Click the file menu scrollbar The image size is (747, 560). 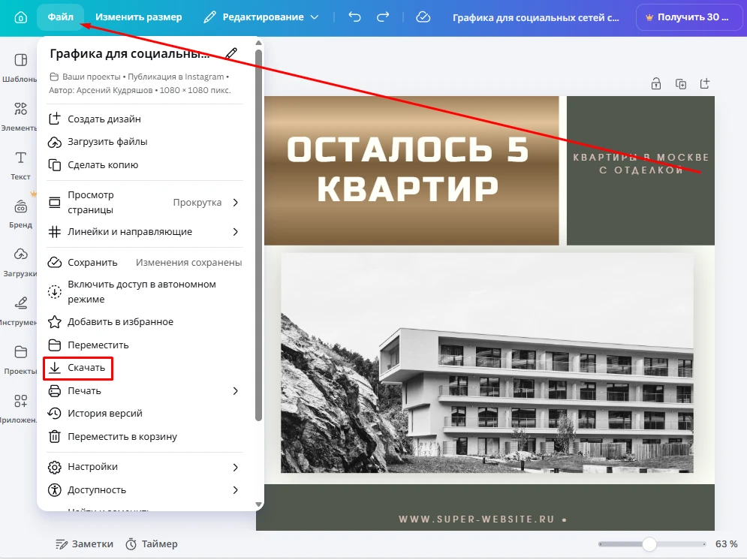click(x=259, y=236)
